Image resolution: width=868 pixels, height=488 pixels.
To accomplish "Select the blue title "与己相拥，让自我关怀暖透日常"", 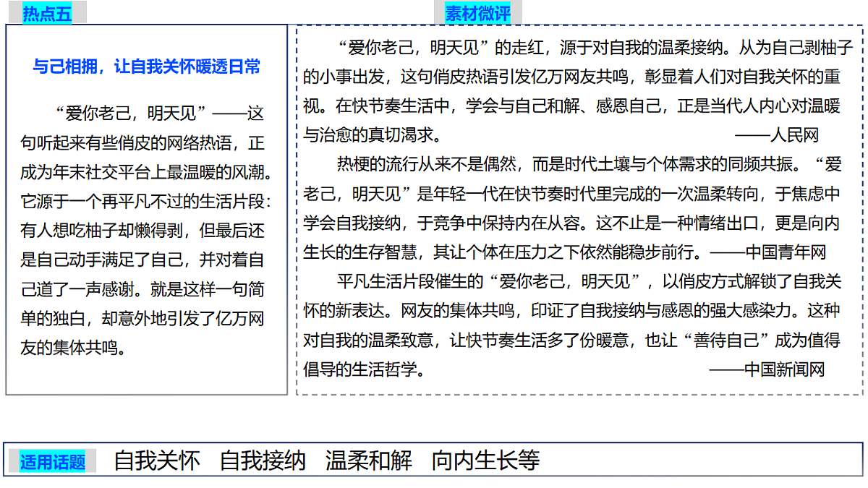I will click(147, 67).
